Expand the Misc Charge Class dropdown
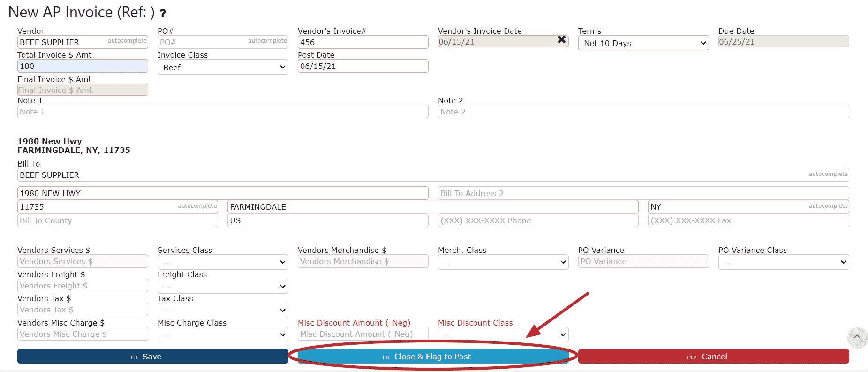This screenshot has height=372, width=868. (223, 334)
